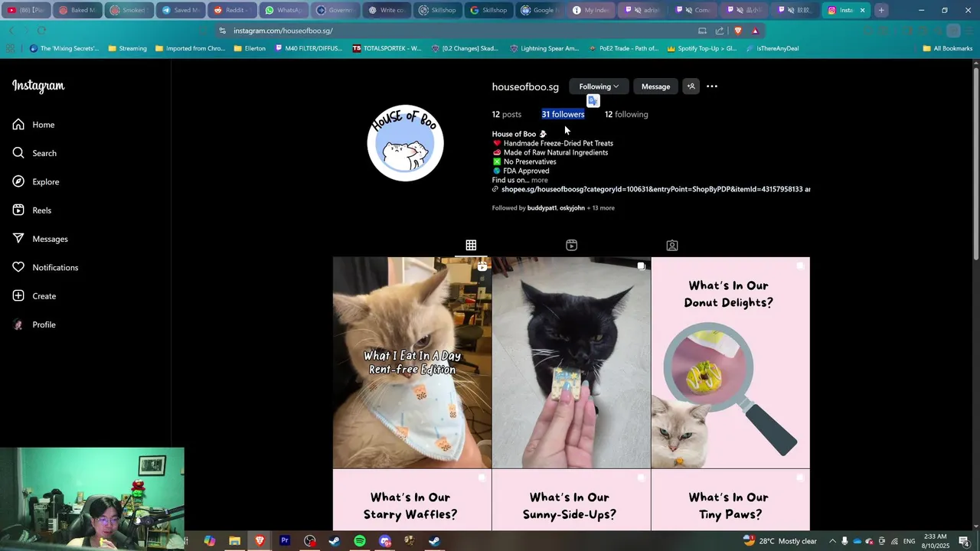Image resolution: width=980 pixels, height=551 pixels.
Task: Open Create new post option
Action: click(x=34, y=296)
